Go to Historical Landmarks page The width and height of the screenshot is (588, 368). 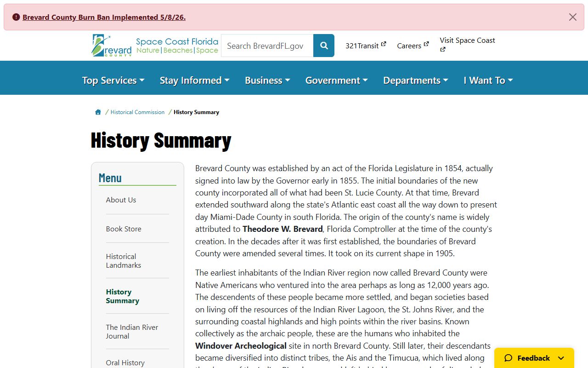(124, 261)
